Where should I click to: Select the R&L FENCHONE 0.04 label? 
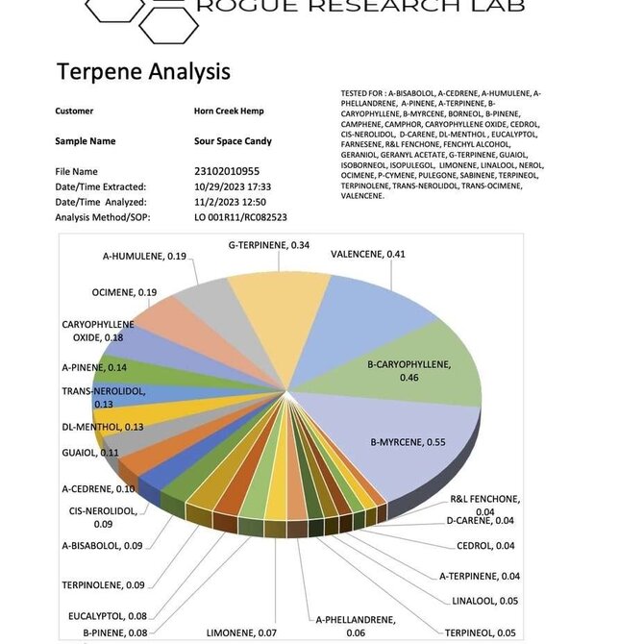[485, 506]
